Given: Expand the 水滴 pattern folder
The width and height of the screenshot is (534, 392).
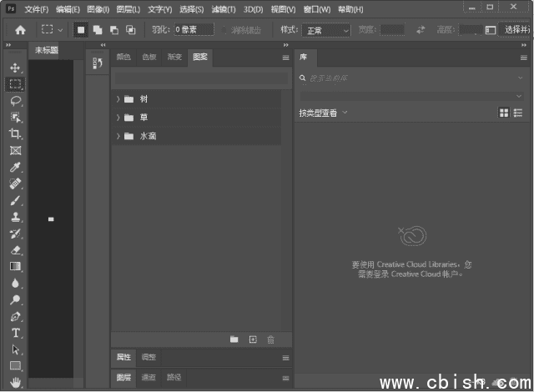Looking at the screenshot, I should [x=118, y=136].
